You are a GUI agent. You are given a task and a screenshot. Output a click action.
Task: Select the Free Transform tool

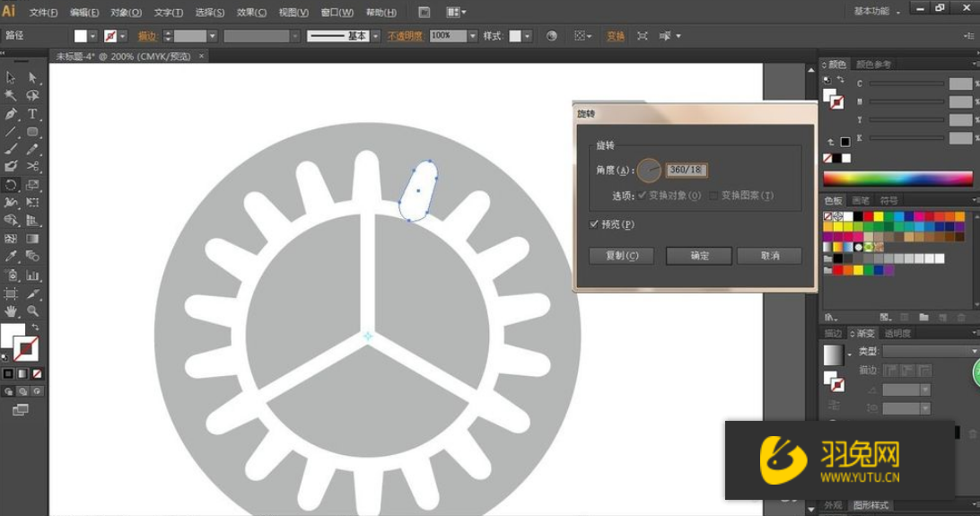click(x=32, y=203)
